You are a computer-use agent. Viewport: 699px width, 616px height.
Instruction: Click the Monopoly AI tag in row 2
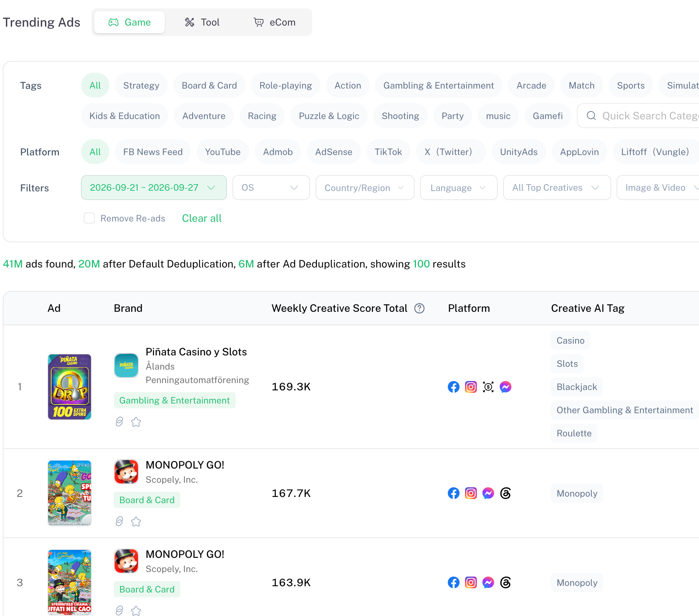pos(577,493)
